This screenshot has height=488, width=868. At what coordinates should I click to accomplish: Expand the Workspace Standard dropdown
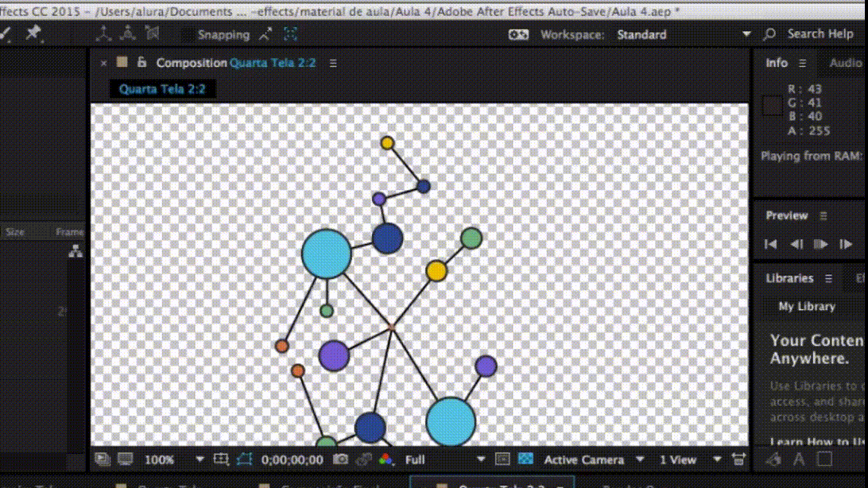(x=746, y=34)
